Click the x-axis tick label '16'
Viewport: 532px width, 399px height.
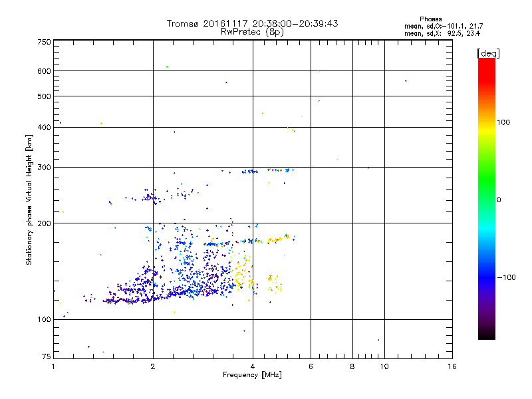tap(452, 366)
